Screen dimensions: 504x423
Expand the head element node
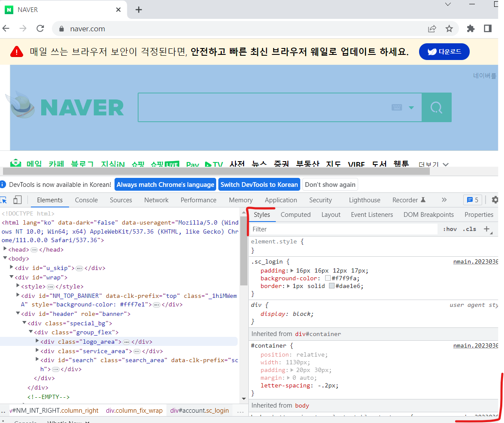coord(5,249)
